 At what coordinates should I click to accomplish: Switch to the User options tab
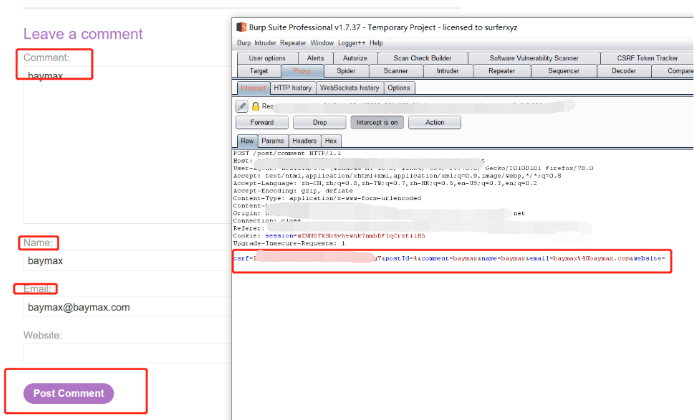point(267,58)
